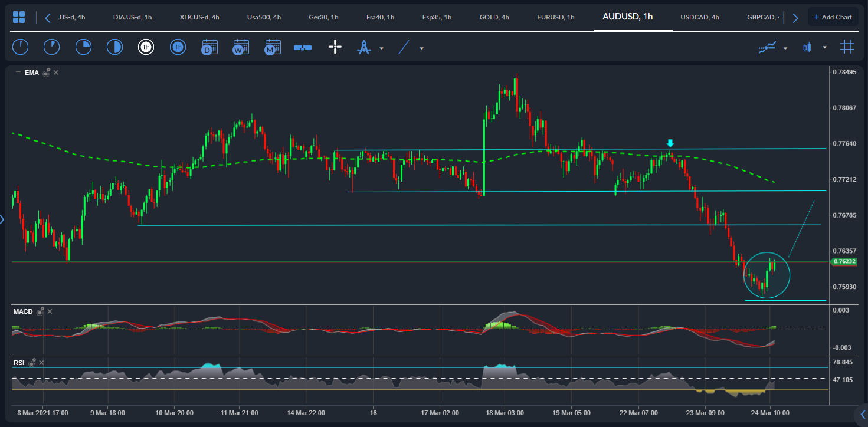Open the GBPCAD chart tab

tap(763, 17)
